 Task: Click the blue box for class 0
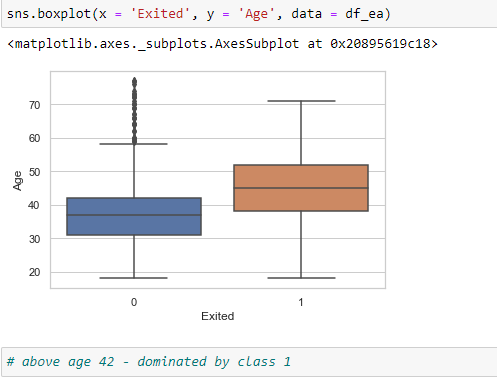tap(134, 216)
